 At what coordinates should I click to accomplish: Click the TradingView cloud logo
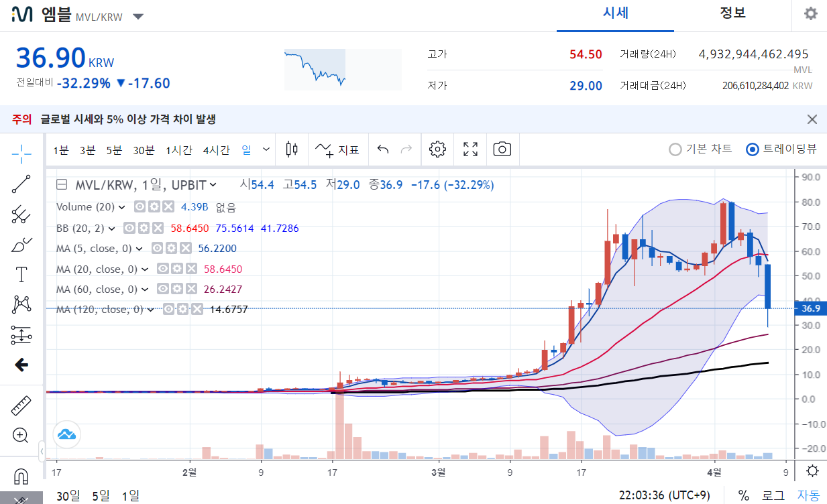(67, 434)
